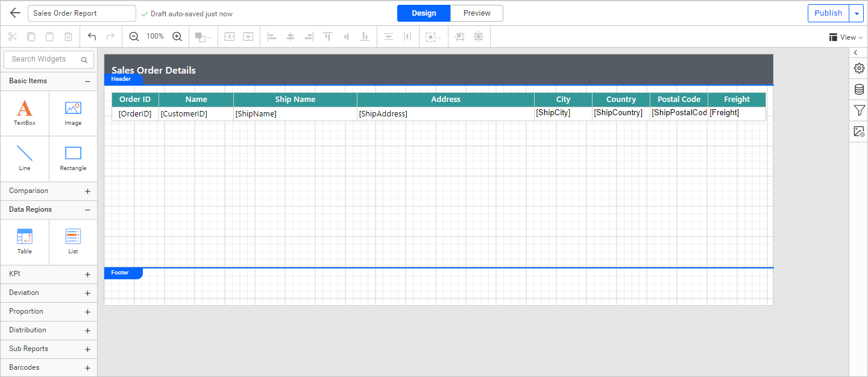Pick the Rectangle basic item

click(x=73, y=159)
